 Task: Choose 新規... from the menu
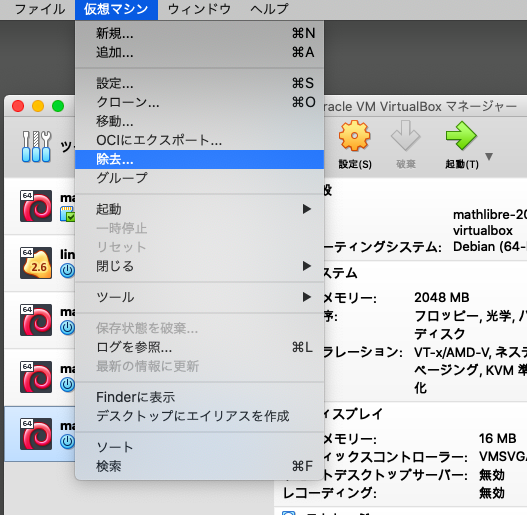(x=200, y=33)
